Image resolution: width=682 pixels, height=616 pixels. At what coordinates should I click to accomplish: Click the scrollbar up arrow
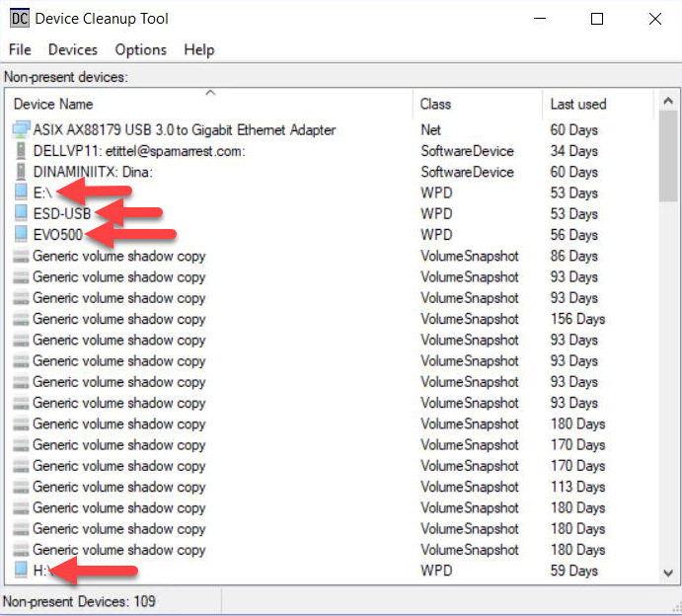click(x=668, y=102)
